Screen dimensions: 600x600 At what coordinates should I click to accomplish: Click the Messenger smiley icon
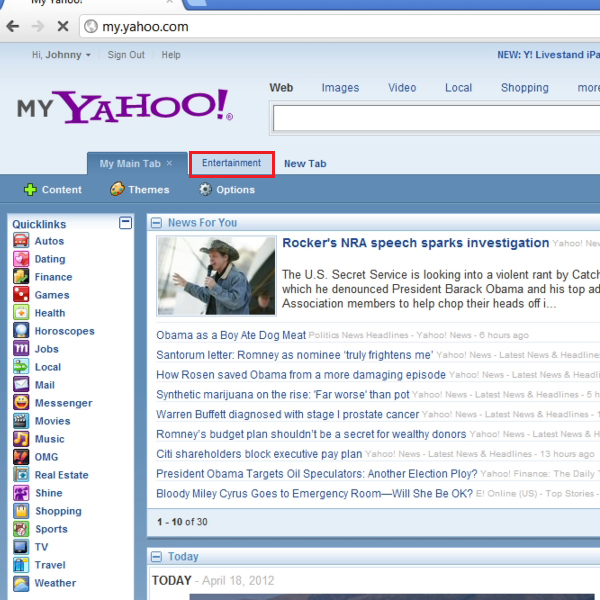click(x=21, y=403)
